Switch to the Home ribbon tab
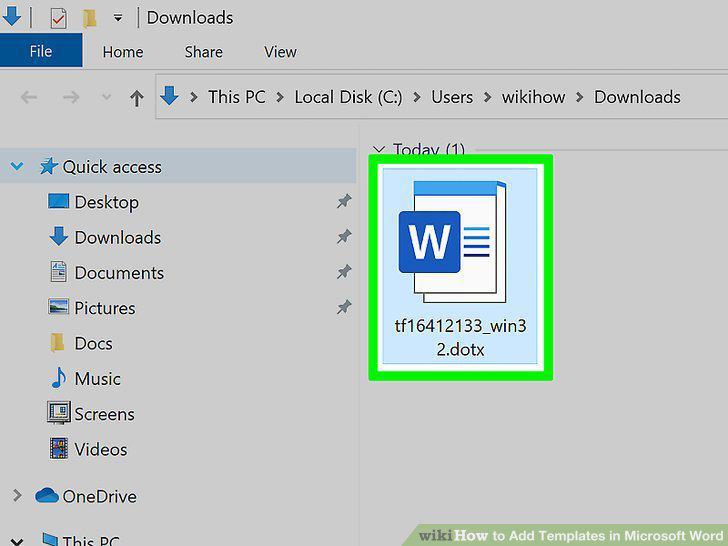This screenshot has width=728, height=546. 123,52
